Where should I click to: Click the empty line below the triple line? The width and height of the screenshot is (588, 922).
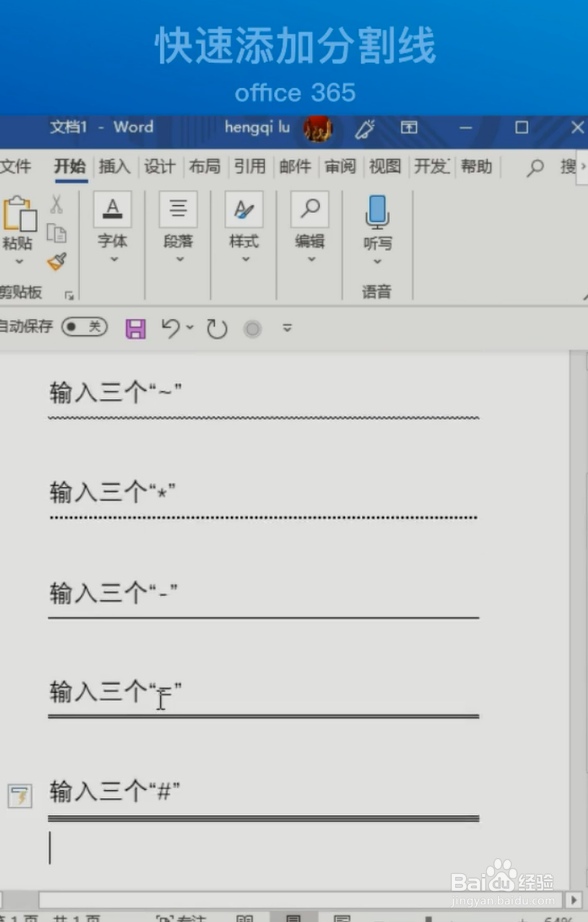263,847
